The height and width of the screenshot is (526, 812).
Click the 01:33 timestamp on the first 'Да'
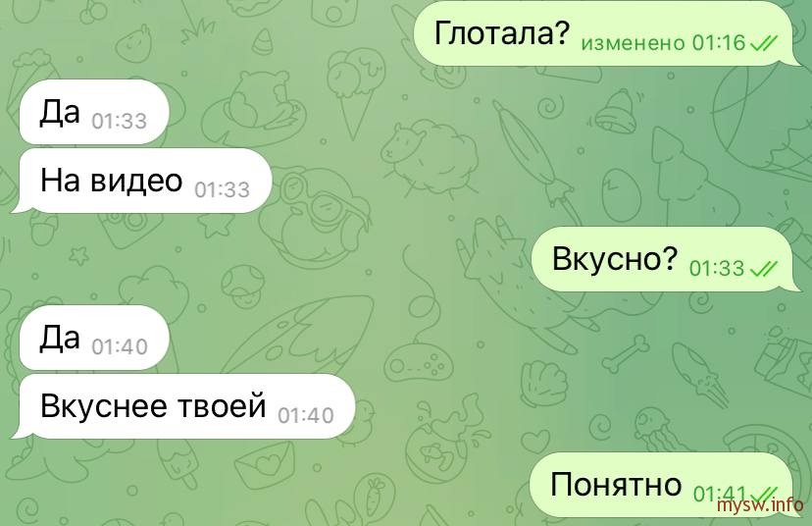click(120, 121)
